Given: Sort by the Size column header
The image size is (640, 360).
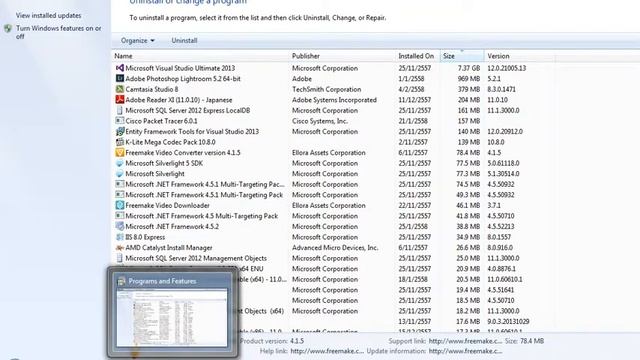Looking at the screenshot, I should 462,56.
